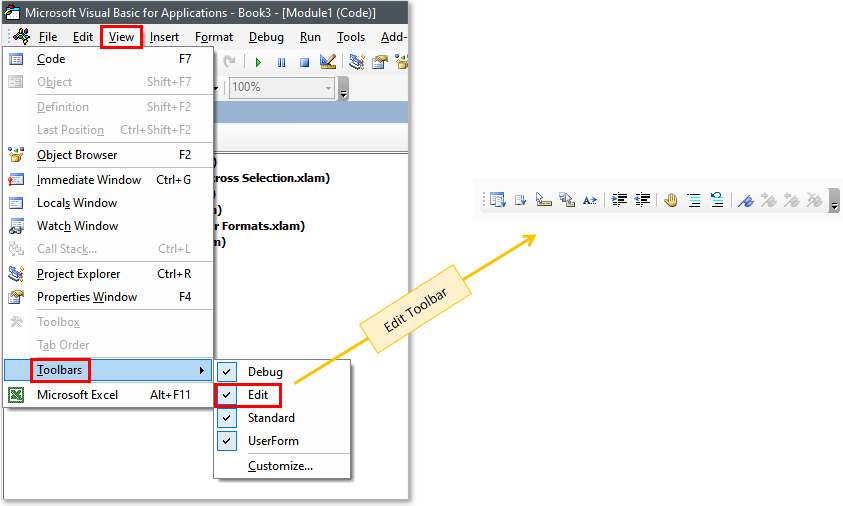Screen dimensions: 843x506
Task: Toggle Design Mode with the ruler-pencil icon
Action: point(328,62)
